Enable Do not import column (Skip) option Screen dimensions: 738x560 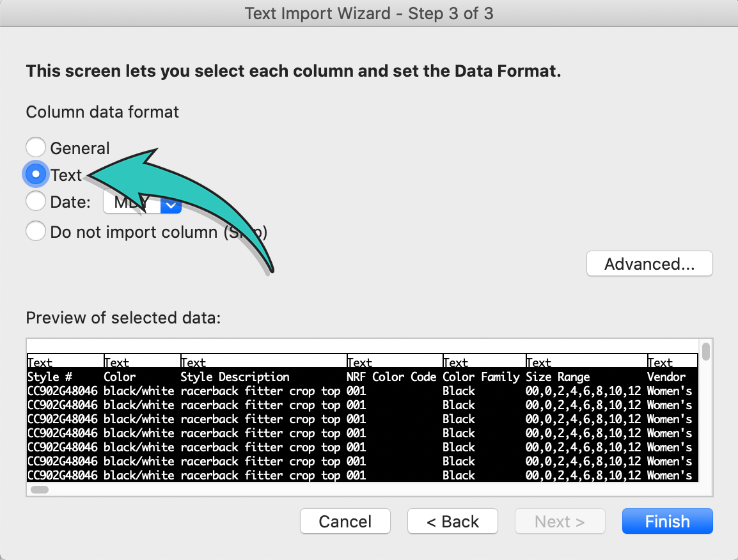click(x=36, y=231)
